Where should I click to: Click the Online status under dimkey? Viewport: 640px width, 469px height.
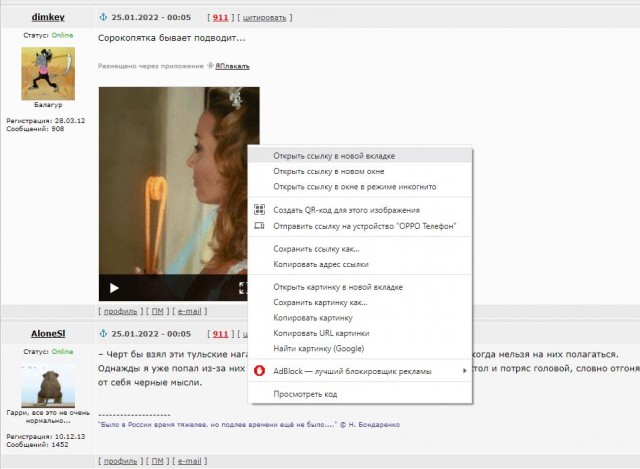coord(62,35)
